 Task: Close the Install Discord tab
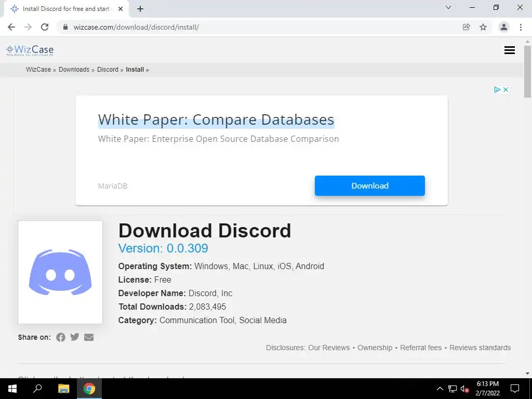pos(121,9)
